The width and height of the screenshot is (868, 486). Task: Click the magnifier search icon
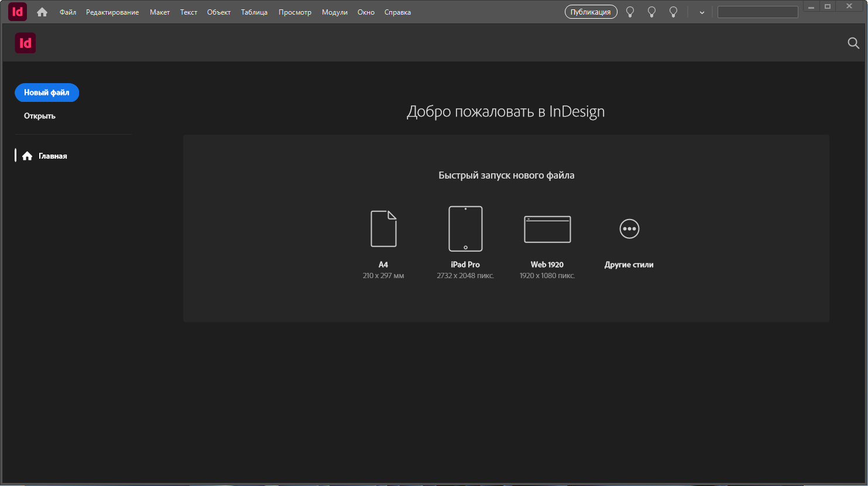coord(853,43)
